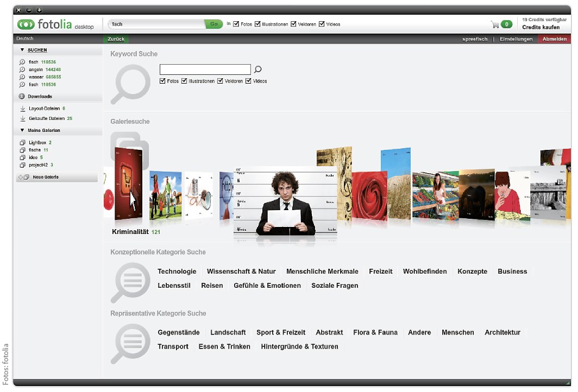Click the fotolia desktop logo
Image resolution: width=578 pixels, height=392 pixels.
55,24
